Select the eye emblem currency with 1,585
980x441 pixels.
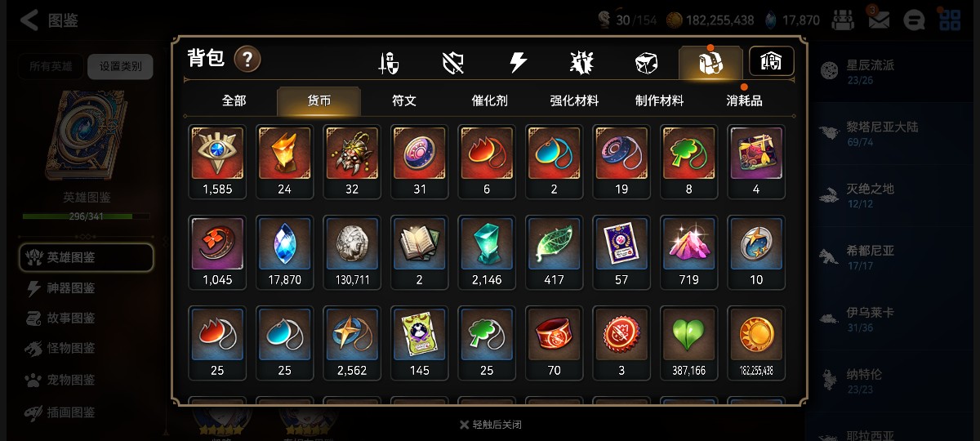(x=217, y=162)
